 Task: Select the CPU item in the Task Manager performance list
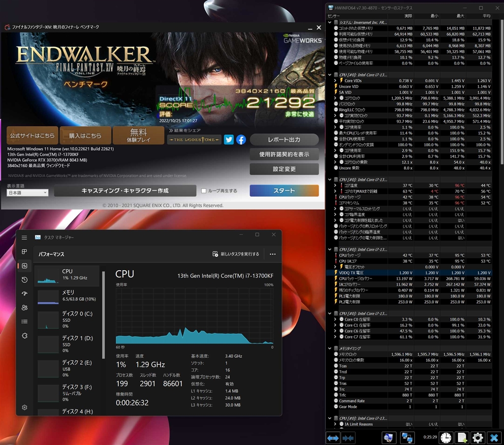(x=67, y=276)
